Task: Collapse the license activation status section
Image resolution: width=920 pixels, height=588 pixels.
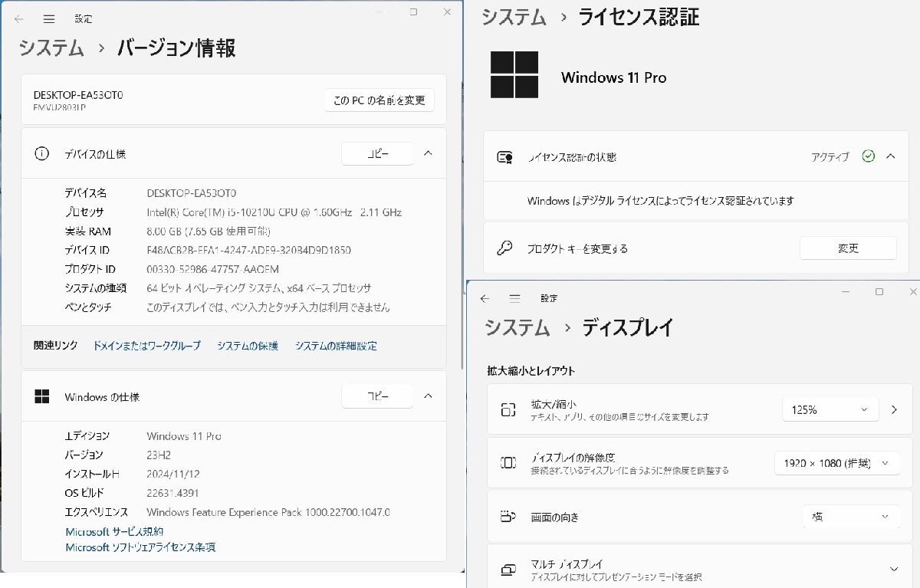Action: click(890, 156)
